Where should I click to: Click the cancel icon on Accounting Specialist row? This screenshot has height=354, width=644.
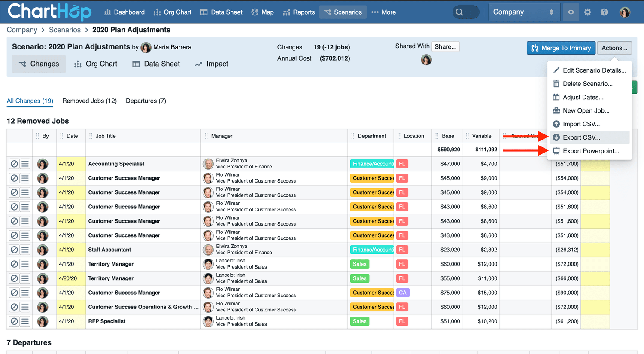[14, 164]
